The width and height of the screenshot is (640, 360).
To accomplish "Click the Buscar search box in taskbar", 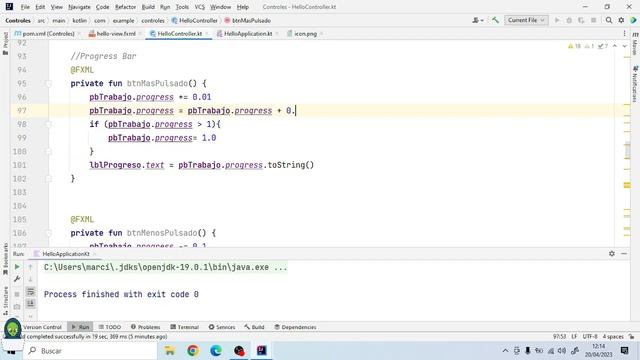I will pyautogui.click(x=90, y=351).
